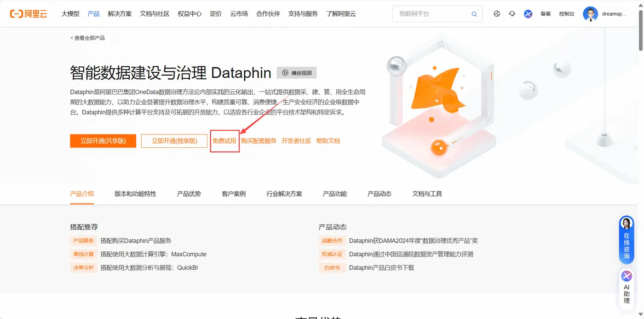Open the 控制台 console link

tap(567, 14)
